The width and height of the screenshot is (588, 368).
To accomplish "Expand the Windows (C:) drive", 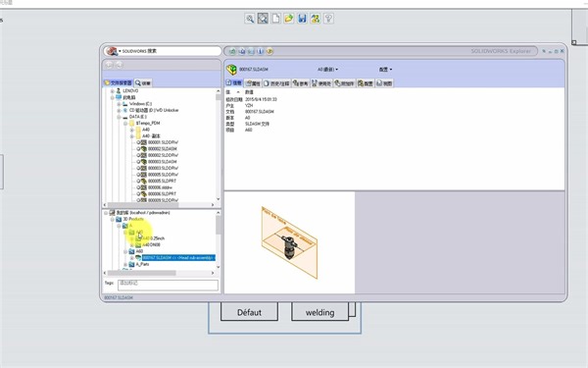I will [x=119, y=104].
